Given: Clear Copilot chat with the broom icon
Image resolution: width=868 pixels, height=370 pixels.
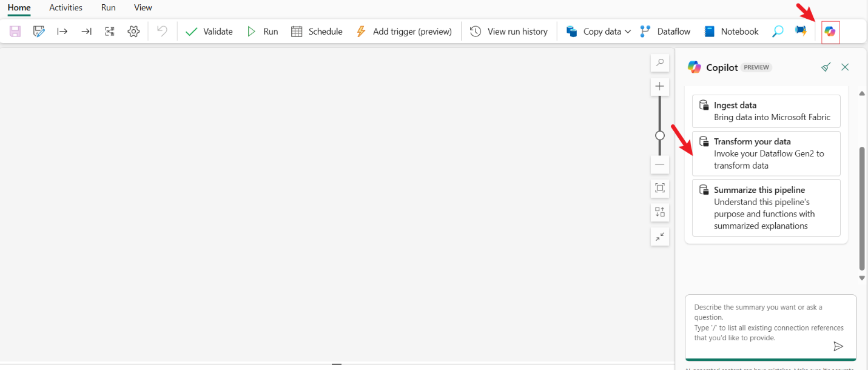Looking at the screenshot, I should [x=826, y=67].
